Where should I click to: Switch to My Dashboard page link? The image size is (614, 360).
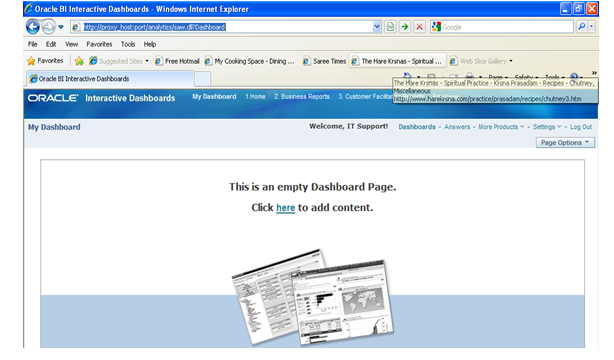tap(214, 96)
